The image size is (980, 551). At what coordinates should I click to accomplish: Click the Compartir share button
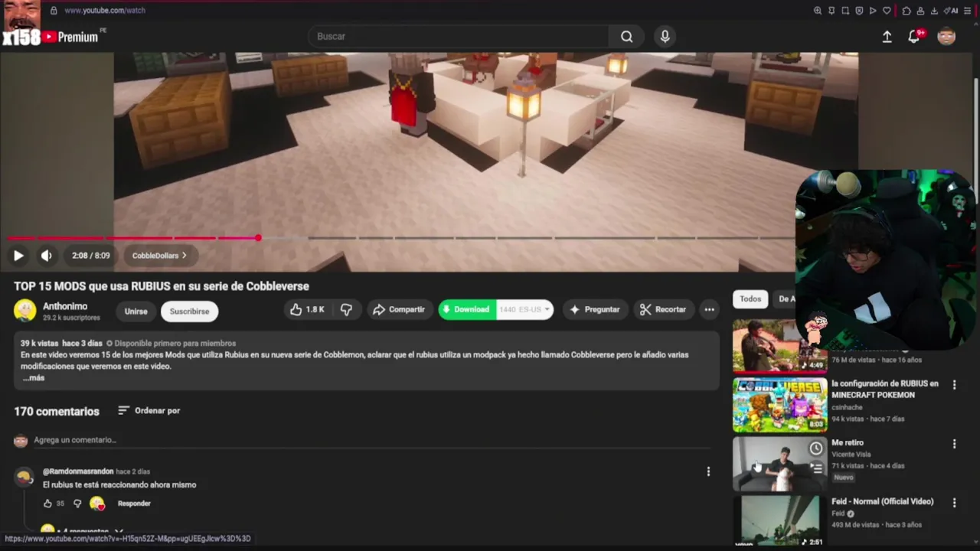pyautogui.click(x=398, y=309)
